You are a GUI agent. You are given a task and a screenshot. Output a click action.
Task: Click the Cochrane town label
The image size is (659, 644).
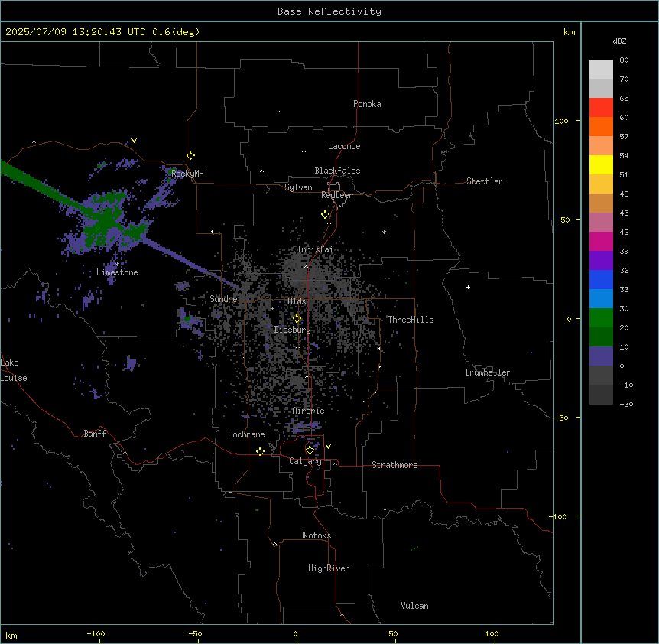(x=246, y=434)
